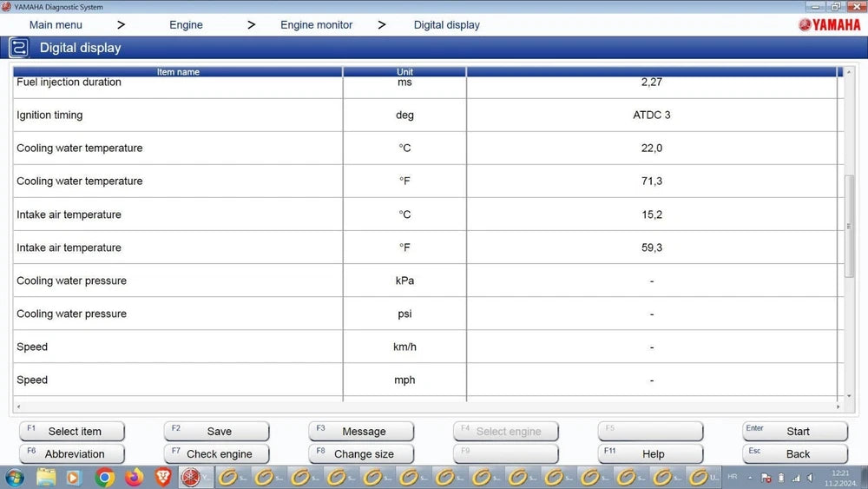The height and width of the screenshot is (489, 868).
Task: Click the deg unit cell
Action: 404,116
